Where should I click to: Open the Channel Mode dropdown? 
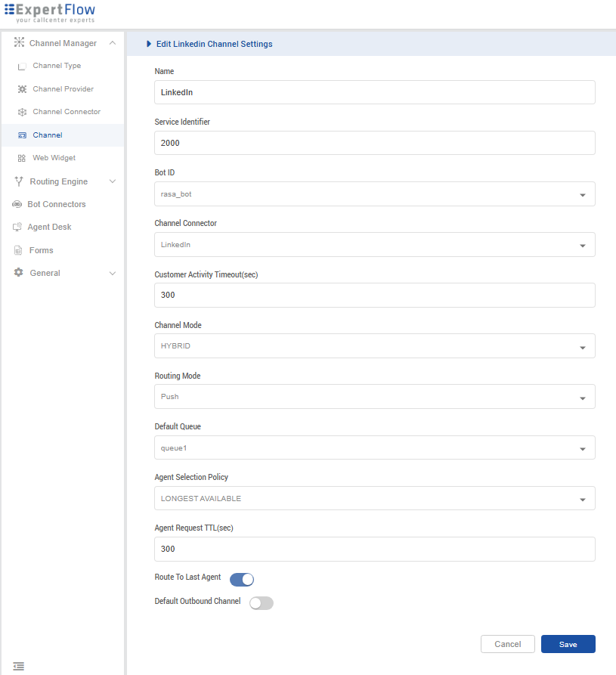[x=374, y=346]
